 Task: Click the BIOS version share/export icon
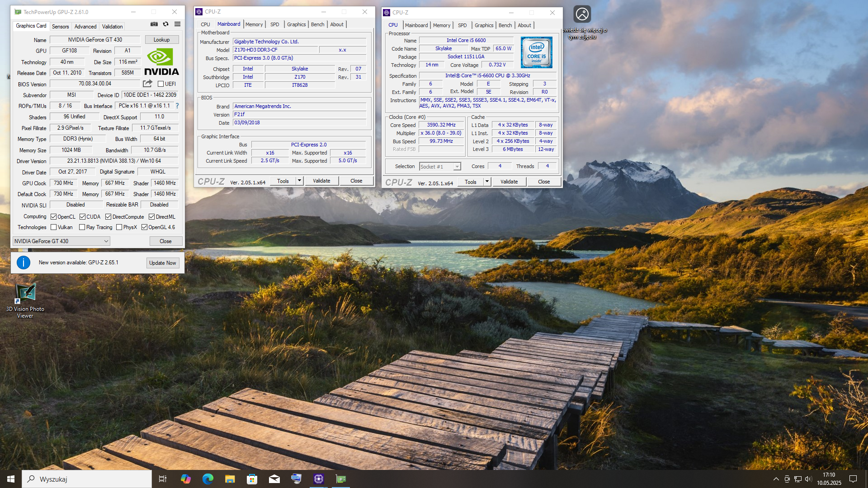[147, 84]
